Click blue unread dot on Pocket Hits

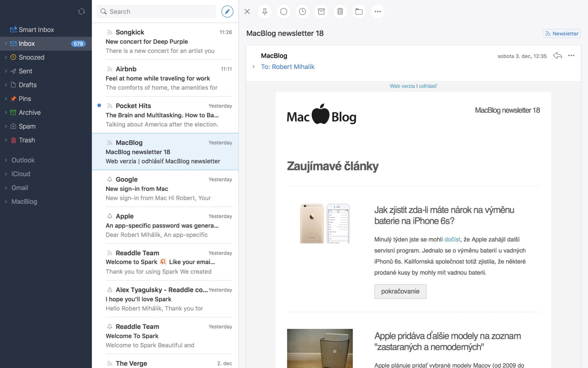99,105
